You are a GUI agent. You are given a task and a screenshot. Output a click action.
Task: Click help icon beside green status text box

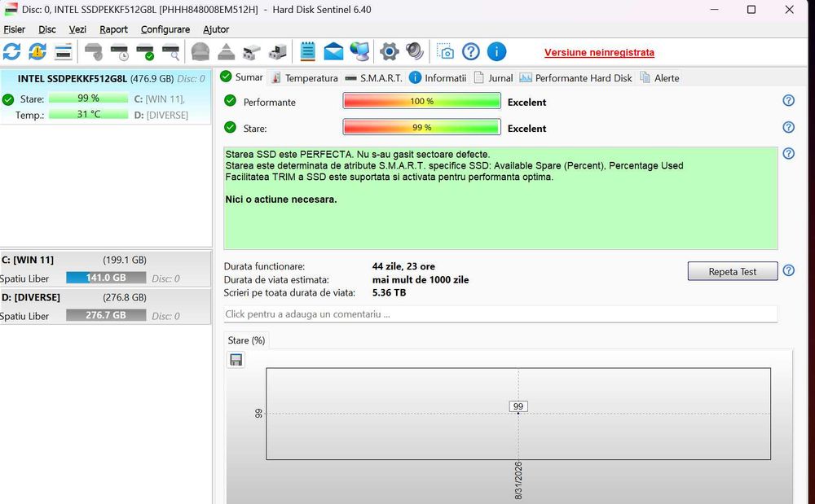tap(788, 154)
